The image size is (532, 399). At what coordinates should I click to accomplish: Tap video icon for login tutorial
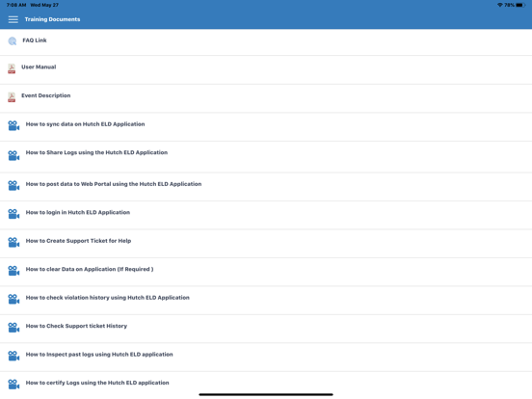pos(13,214)
